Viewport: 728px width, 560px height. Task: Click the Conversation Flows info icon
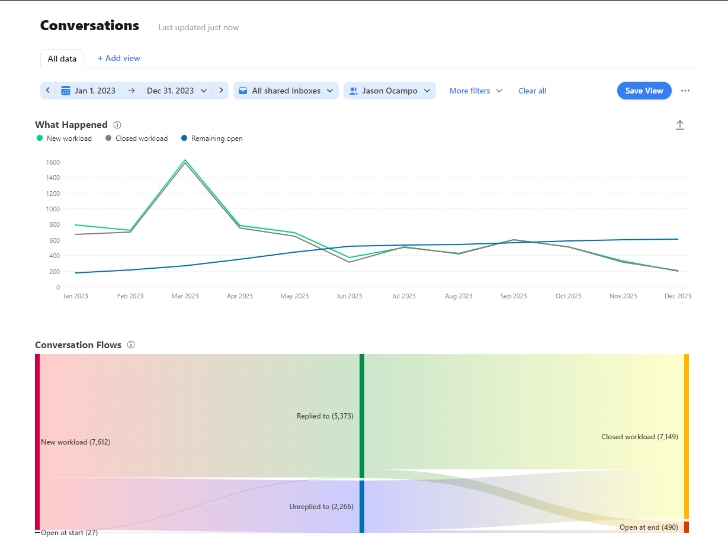131,345
